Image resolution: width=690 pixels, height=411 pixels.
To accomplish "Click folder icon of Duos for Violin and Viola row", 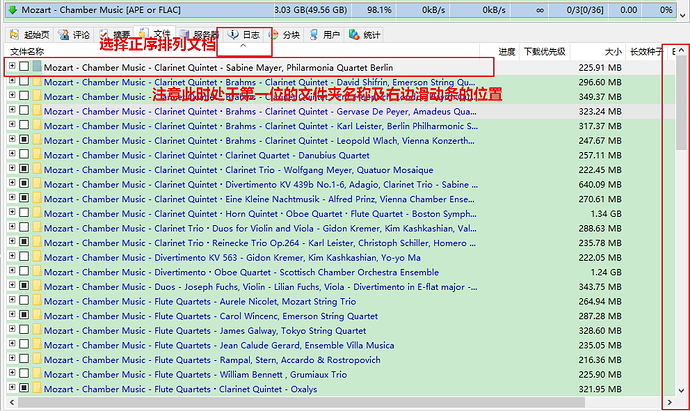I will (37, 228).
